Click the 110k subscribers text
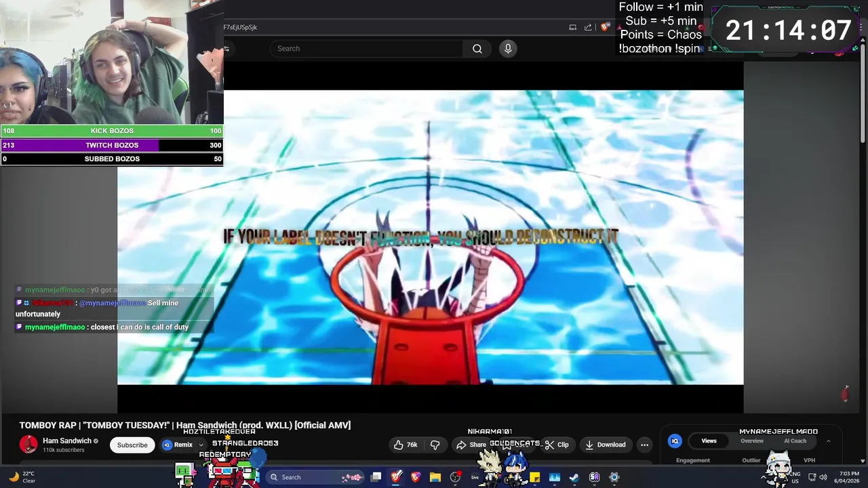The image size is (868, 488). [x=64, y=450]
